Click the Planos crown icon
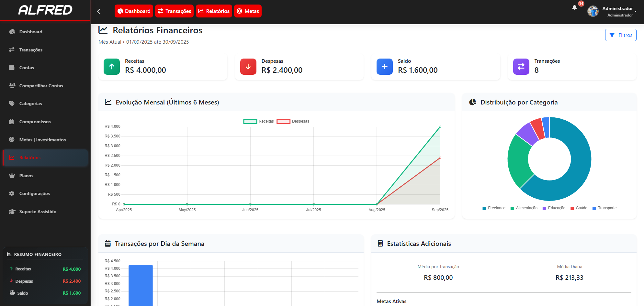Viewport: 644px width, 306px height. tap(12, 175)
